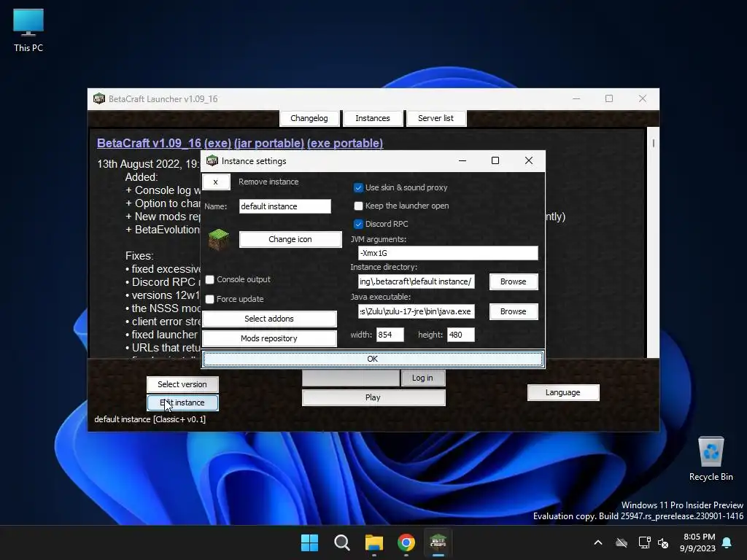Click the username field beside Log in
Image resolution: width=747 pixels, height=560 pixels.
351,378
